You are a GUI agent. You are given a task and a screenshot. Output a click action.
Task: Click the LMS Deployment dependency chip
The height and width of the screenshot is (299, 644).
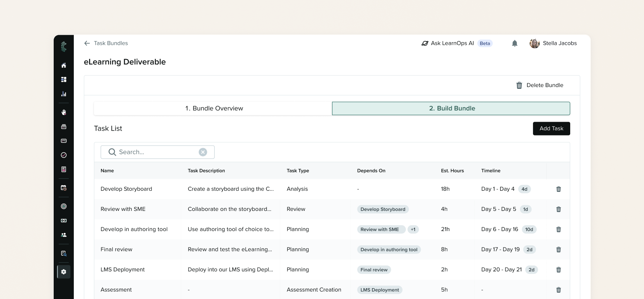tap(380, 290)
